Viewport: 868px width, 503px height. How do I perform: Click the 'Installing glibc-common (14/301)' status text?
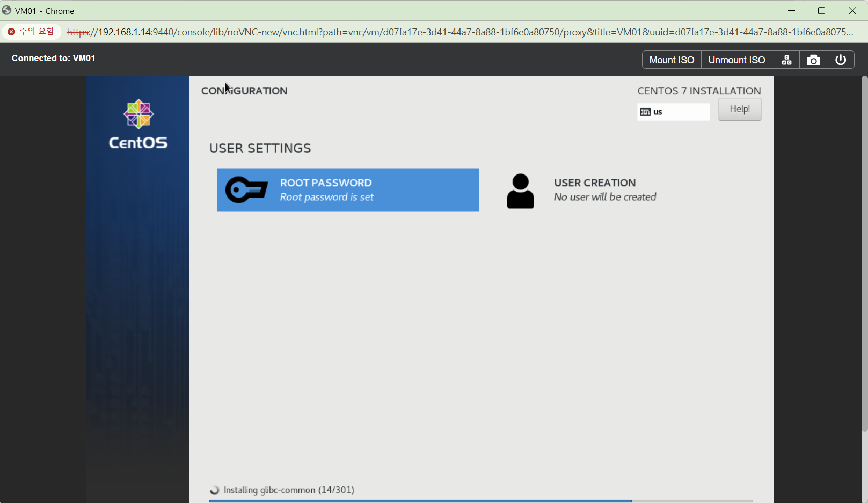coord(289,490)
